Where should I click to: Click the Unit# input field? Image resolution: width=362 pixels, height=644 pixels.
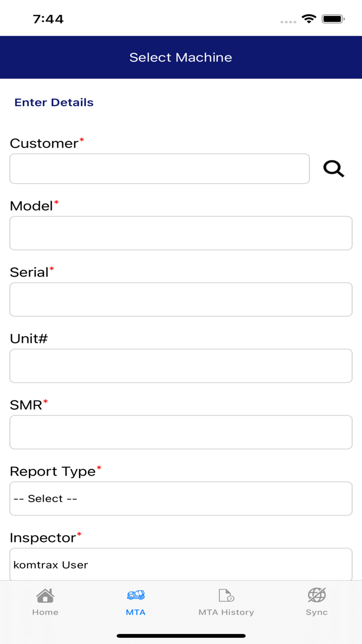click(180, 365)
